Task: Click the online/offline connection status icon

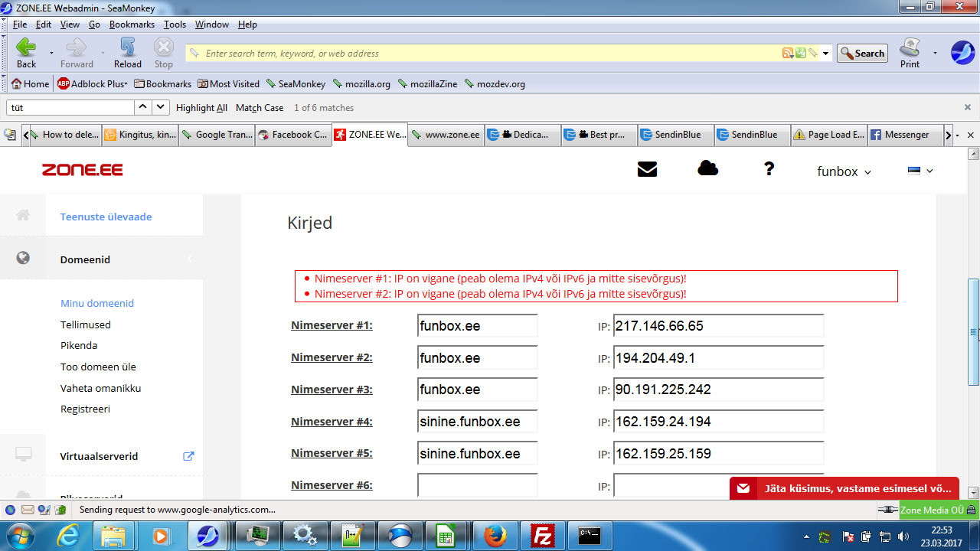Action: [x=887, y=510]
